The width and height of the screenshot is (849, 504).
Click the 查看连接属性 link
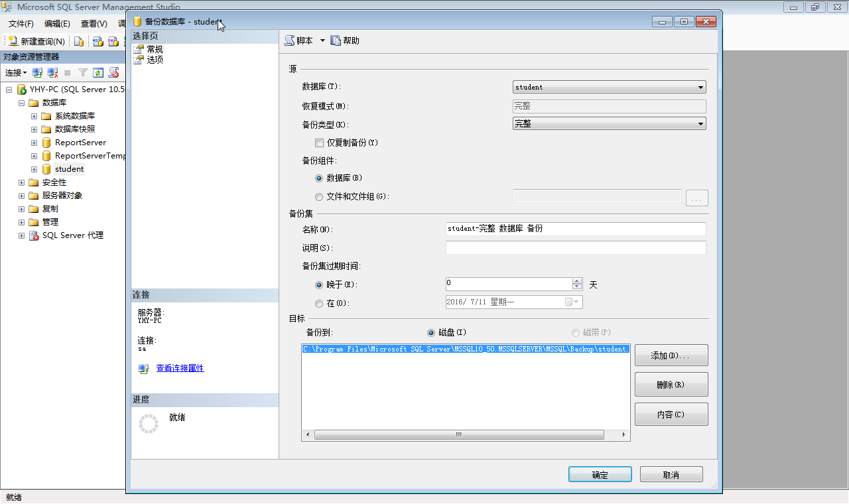(x=180, y=368)
